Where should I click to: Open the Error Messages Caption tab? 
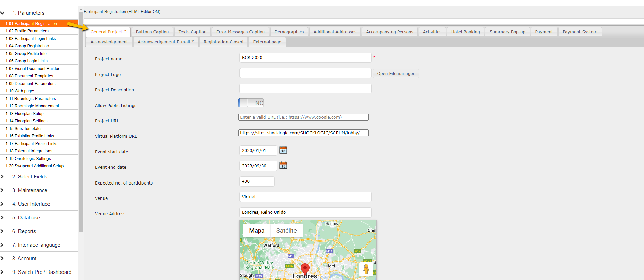point(241,32)
